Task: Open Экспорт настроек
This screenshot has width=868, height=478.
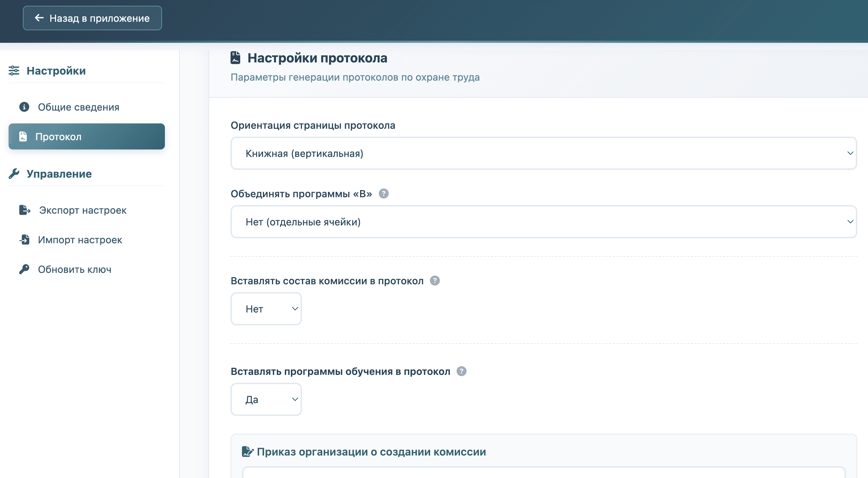Action: [x=87, y=210]
